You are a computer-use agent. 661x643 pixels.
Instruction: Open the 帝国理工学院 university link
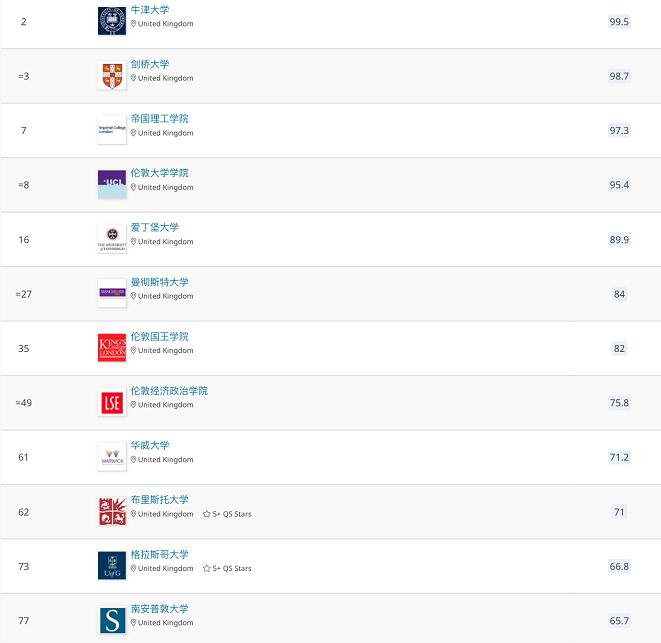coord(159,119)
